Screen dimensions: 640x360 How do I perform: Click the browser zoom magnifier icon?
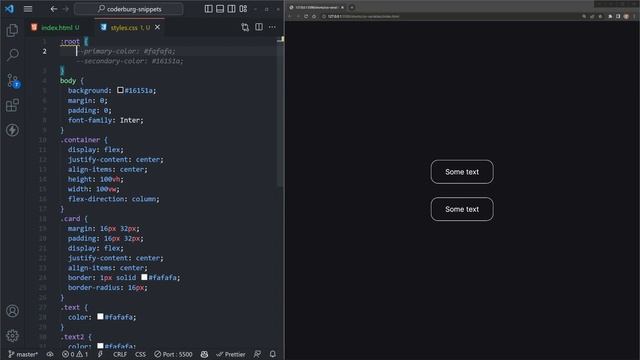pyautogui.click(x=584, y=16)
